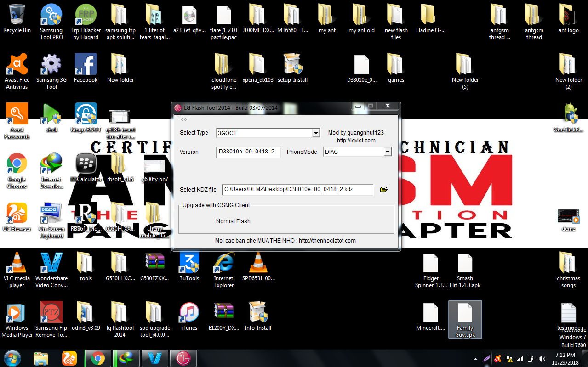Select Avast Passwords desktop icon

(17, 121)
